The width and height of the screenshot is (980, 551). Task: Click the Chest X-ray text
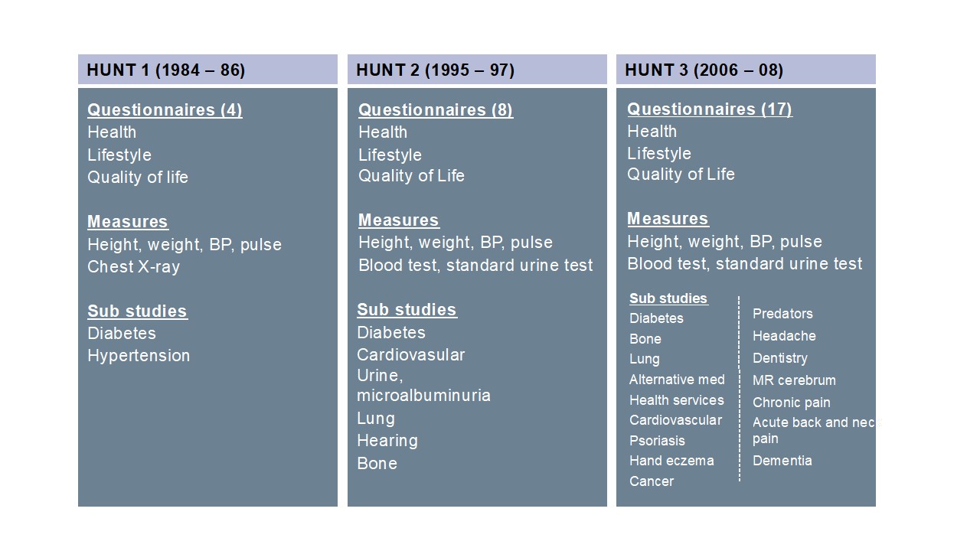point(133,267)
